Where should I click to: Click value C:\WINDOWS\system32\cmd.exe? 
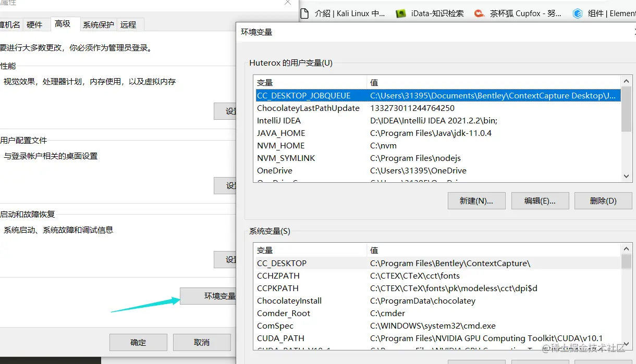pos(433,325)
